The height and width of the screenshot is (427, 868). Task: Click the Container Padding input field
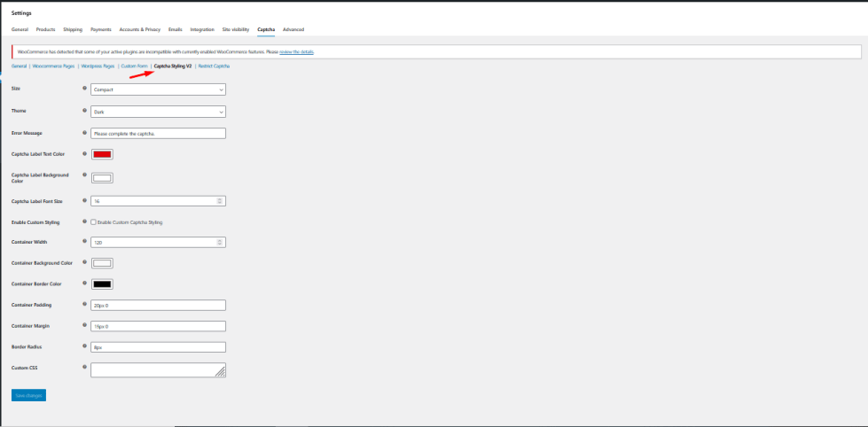click(158, 306)
